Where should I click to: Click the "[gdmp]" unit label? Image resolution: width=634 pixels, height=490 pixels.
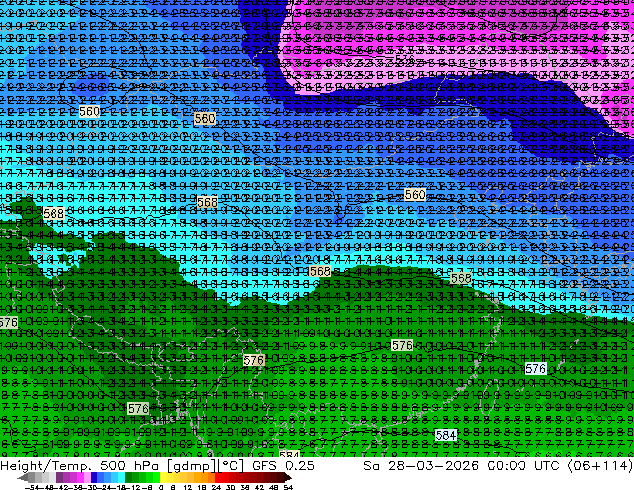coord(192,466)
